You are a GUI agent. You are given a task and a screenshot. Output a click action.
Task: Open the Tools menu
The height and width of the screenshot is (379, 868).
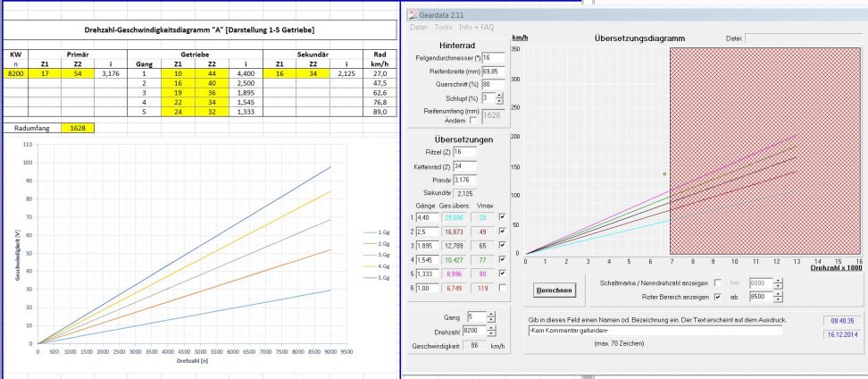coord(443,28)
